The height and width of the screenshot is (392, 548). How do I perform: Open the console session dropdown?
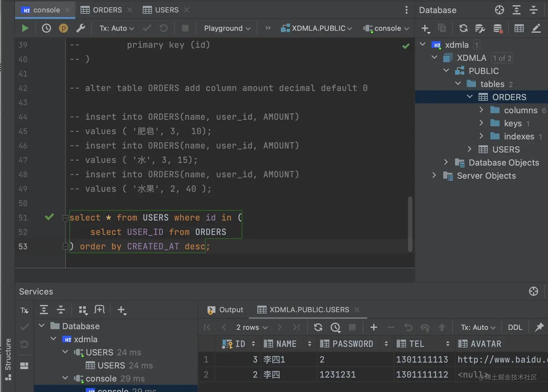386,28
